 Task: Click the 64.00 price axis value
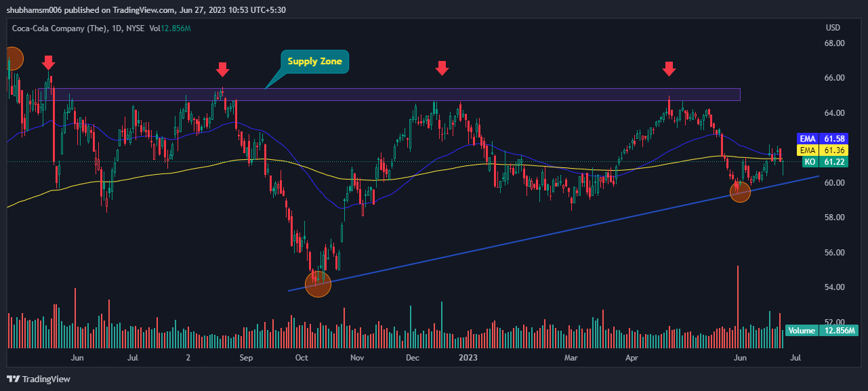pos(834,113)
